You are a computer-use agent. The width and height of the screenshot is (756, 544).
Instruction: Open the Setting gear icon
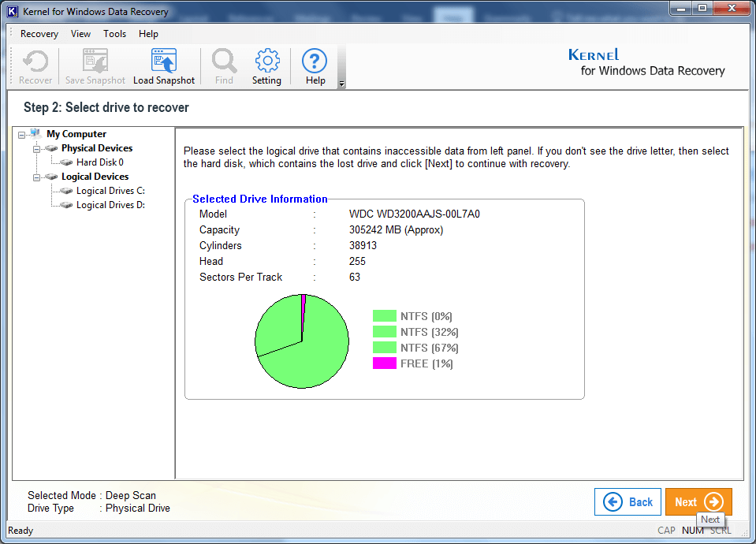[x=266, y=61]
